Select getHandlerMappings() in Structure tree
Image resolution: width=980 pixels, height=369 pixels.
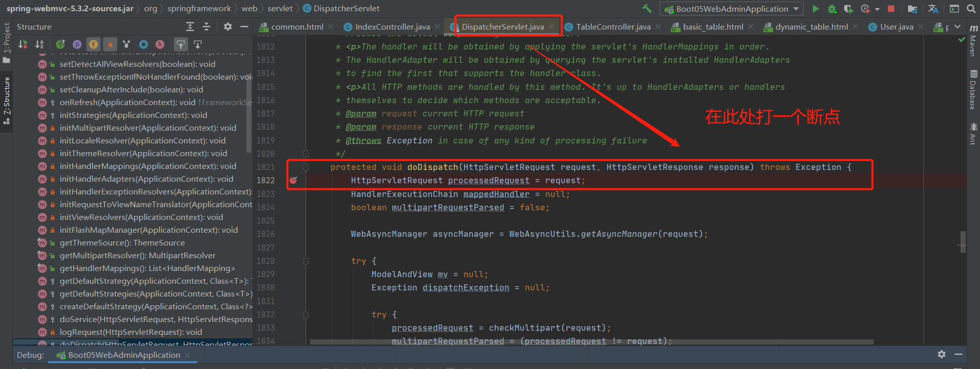147,268
